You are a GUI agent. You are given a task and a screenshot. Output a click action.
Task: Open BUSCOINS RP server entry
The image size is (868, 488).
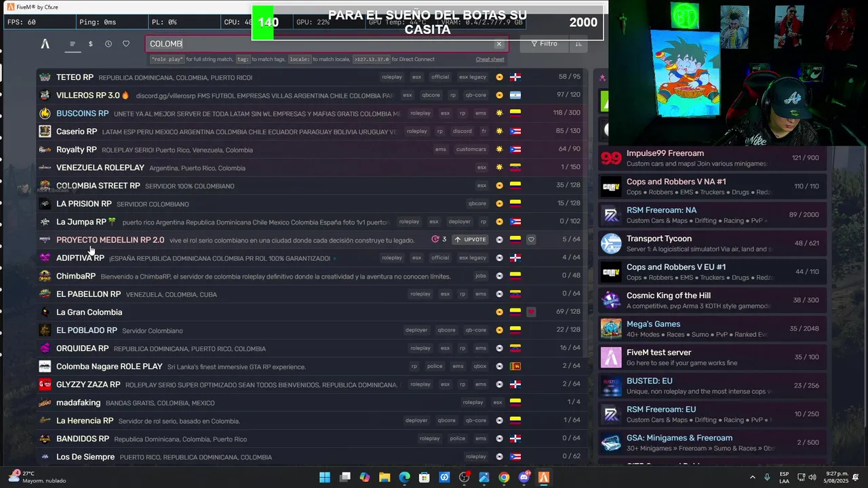[x=312, y=113]
